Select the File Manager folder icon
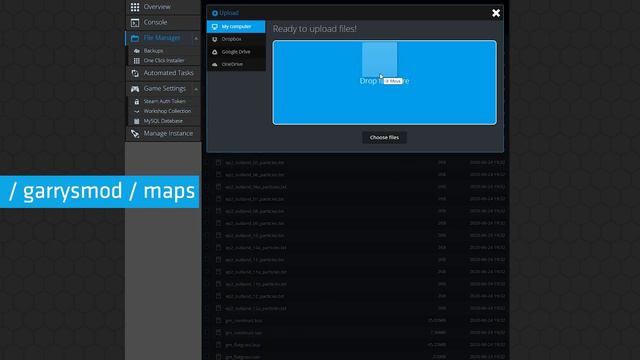 [x=135, y=38]
